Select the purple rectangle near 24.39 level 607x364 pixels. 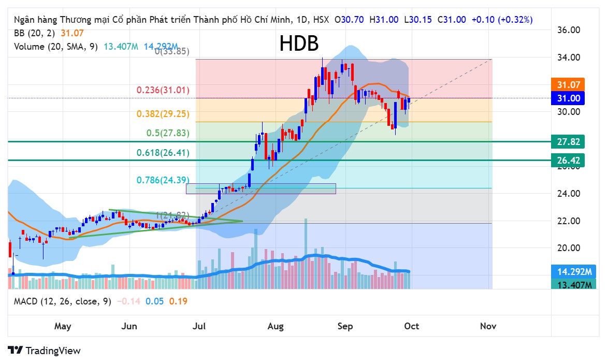261,188
